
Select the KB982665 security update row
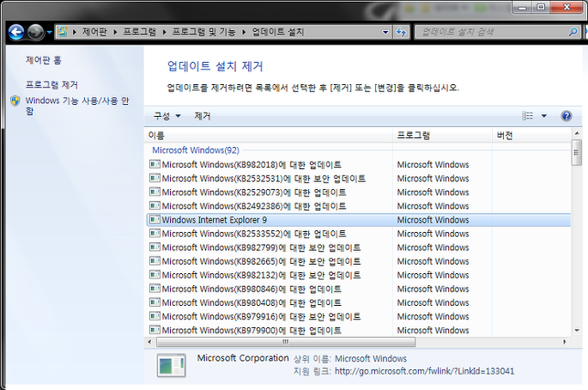(358, 261)
